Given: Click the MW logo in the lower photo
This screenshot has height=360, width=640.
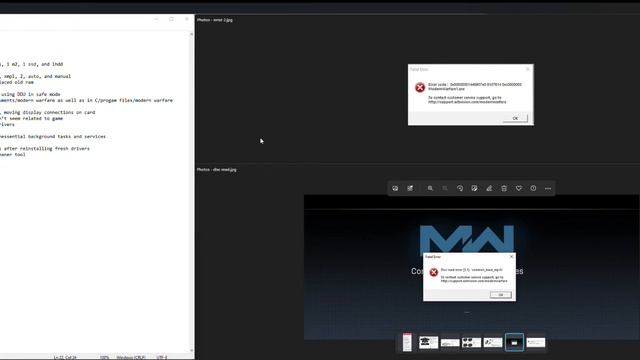Looking at the screenshot, I should pos(467,238).
